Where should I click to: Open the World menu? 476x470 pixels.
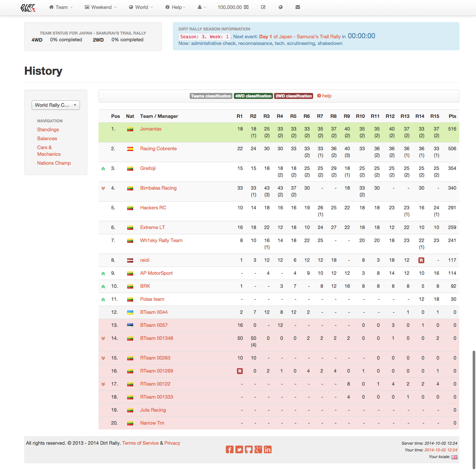(141, 7)
